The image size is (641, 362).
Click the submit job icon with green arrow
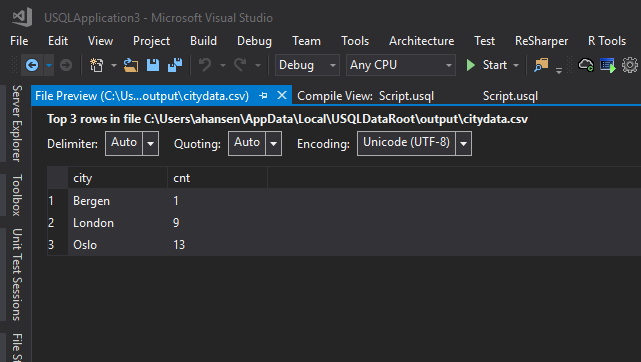pos(607,65)
